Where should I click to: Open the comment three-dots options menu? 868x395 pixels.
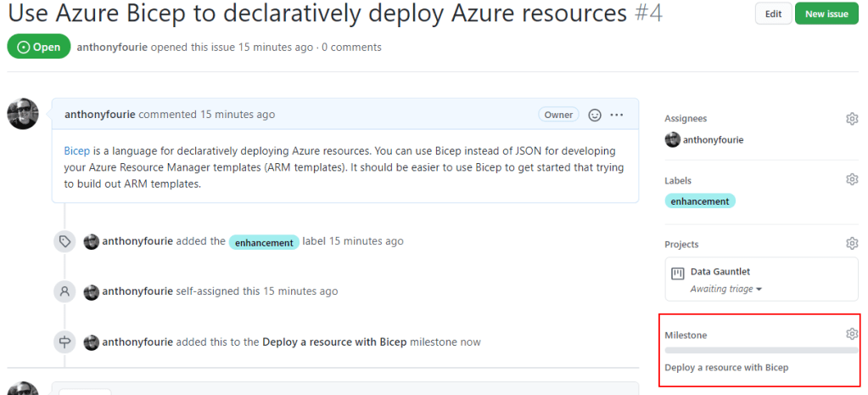[x=617, y=115]
